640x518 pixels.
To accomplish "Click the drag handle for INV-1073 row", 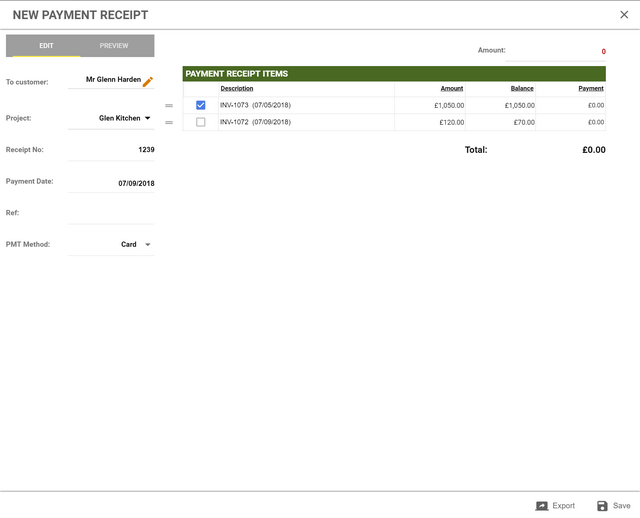I will (169, 105).
